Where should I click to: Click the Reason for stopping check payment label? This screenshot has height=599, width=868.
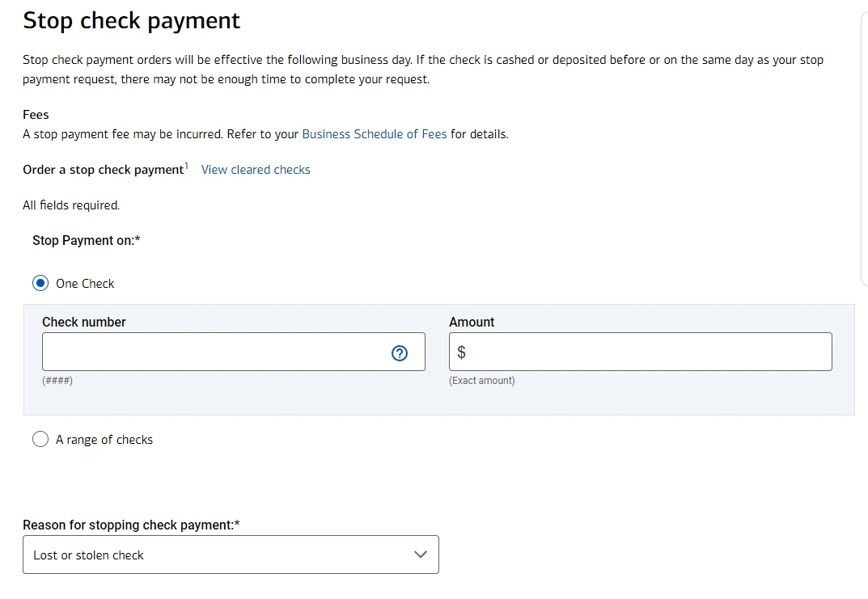coord(131,525)
